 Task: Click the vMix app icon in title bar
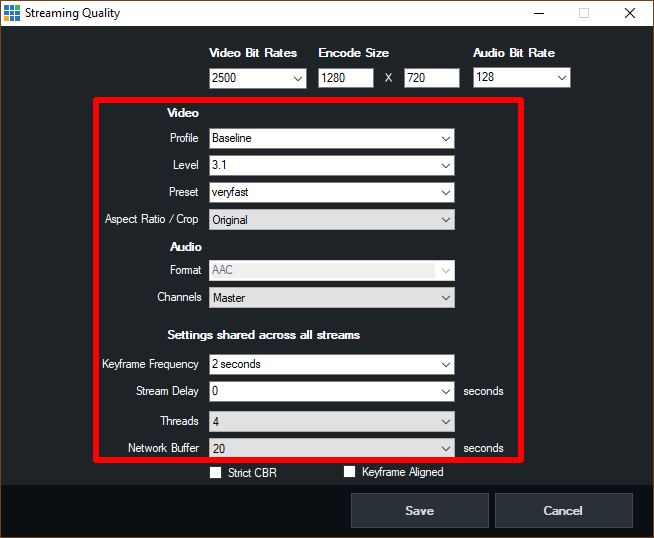click(12, 13)
